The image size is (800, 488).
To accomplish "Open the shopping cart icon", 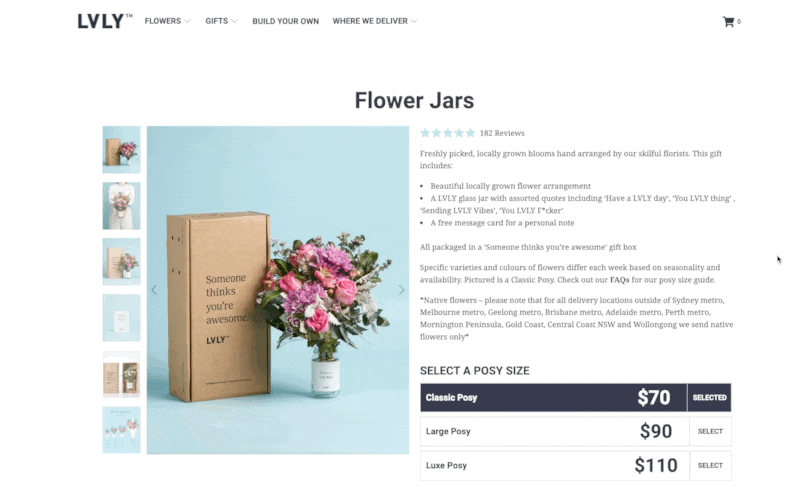I will point(728,21).
